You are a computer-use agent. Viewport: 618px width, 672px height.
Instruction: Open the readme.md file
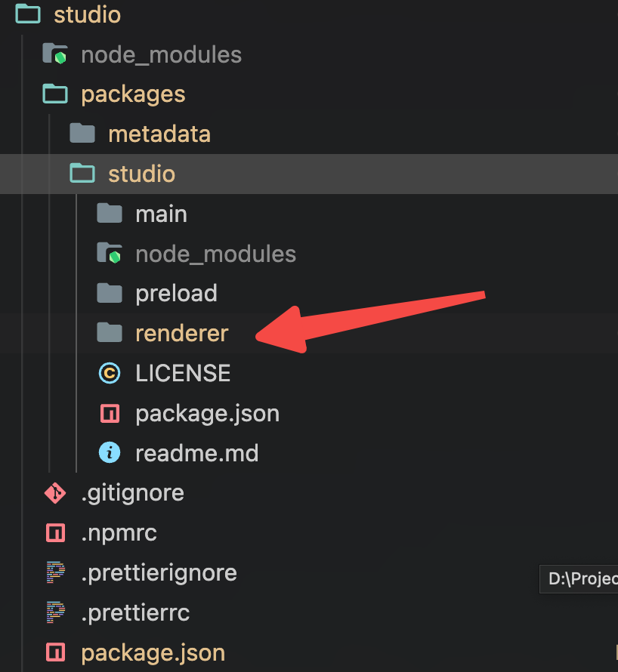click(x=196, y=453)
